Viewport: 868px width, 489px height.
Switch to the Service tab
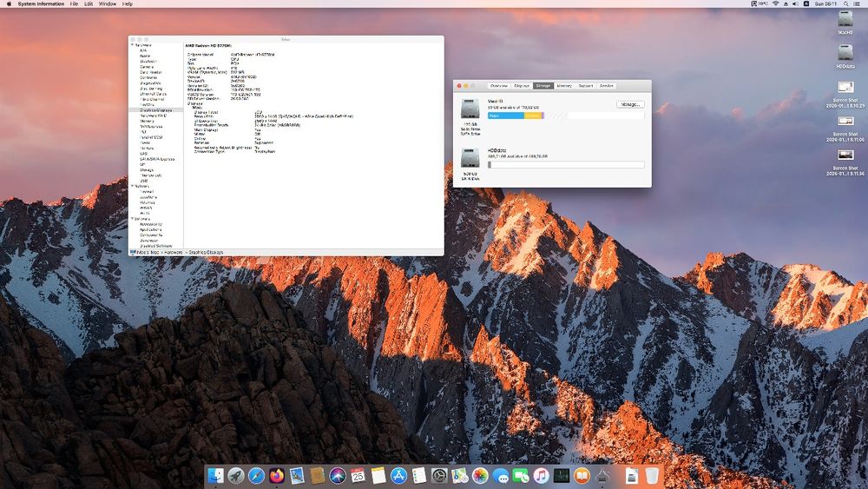[x=606, y=86]
